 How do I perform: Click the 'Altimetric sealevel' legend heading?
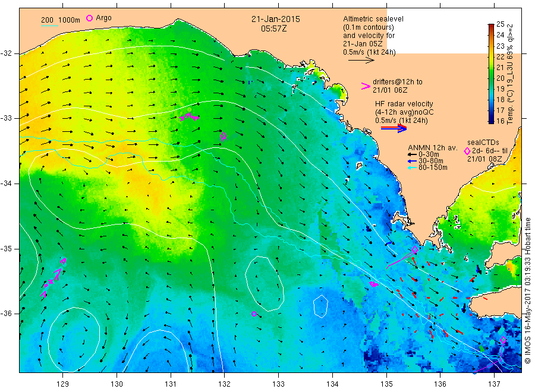373,19
